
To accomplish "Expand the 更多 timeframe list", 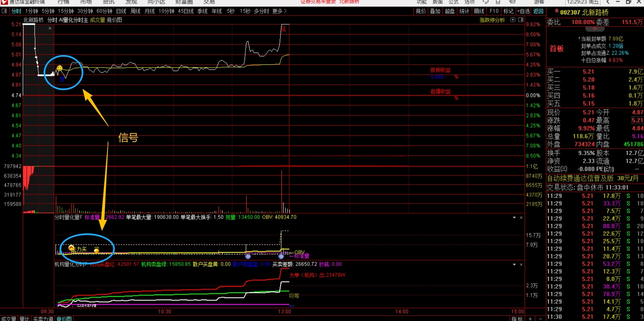I will 280,11.
